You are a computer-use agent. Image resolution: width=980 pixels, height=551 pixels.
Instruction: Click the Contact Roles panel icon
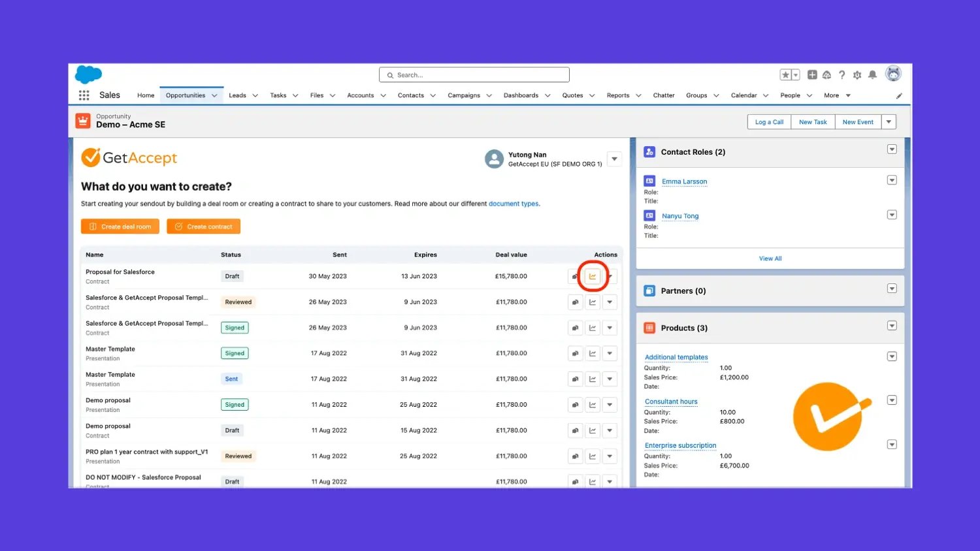pyautogui.click(x=649, y=152)
